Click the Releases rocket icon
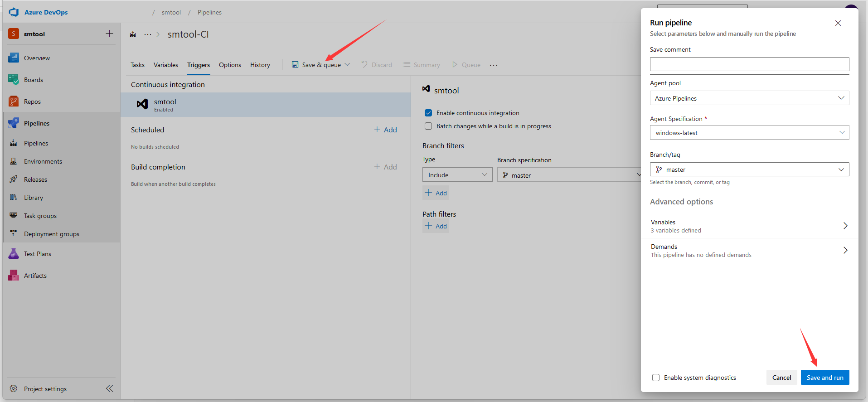 (14, 179)
